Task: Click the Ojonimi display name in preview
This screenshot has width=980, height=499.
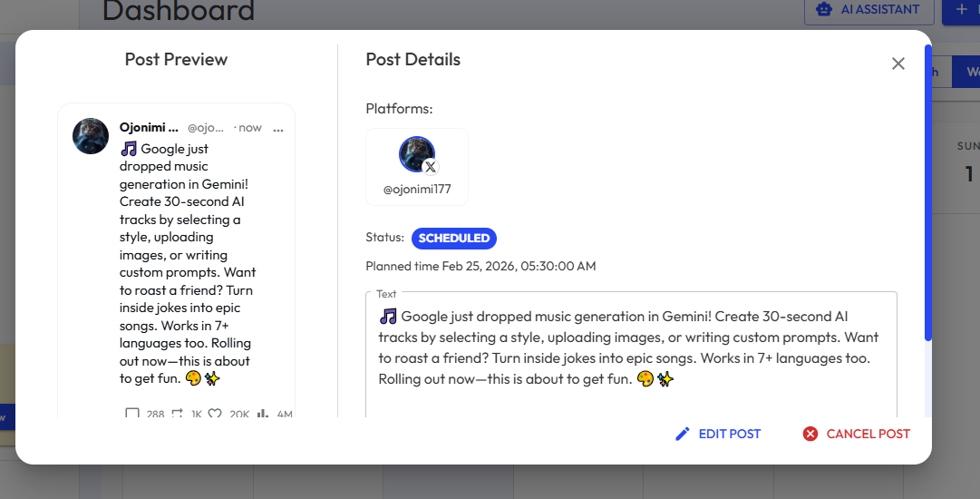Action: [149, 128]
